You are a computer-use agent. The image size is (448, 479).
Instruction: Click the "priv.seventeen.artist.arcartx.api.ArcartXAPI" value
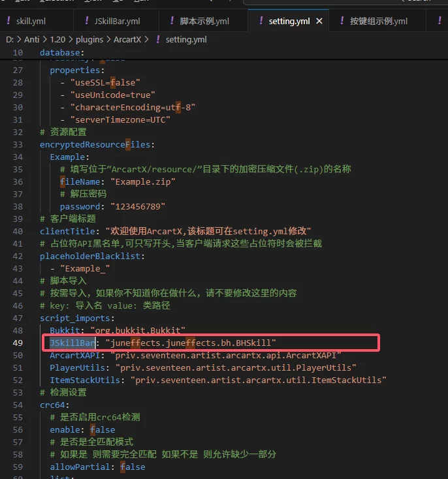pyautogui.click(x=226, y=356)
